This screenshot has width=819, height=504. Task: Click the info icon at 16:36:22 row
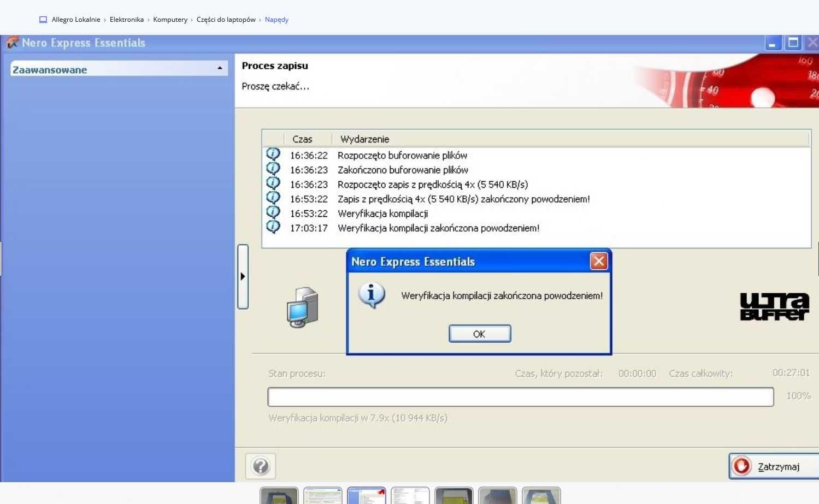tap(273, 154)
